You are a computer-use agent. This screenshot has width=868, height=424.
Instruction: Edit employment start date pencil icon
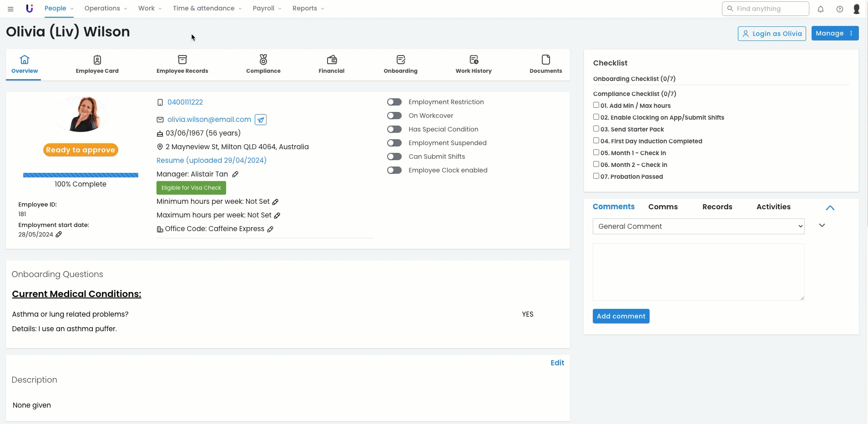tap(59, 234)
